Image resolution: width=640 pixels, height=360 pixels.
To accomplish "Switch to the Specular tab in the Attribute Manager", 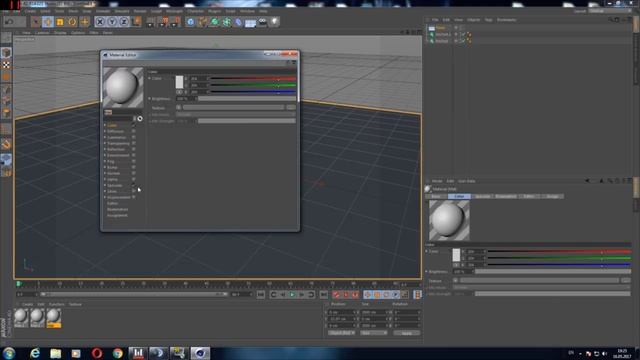I will (482, 196).
